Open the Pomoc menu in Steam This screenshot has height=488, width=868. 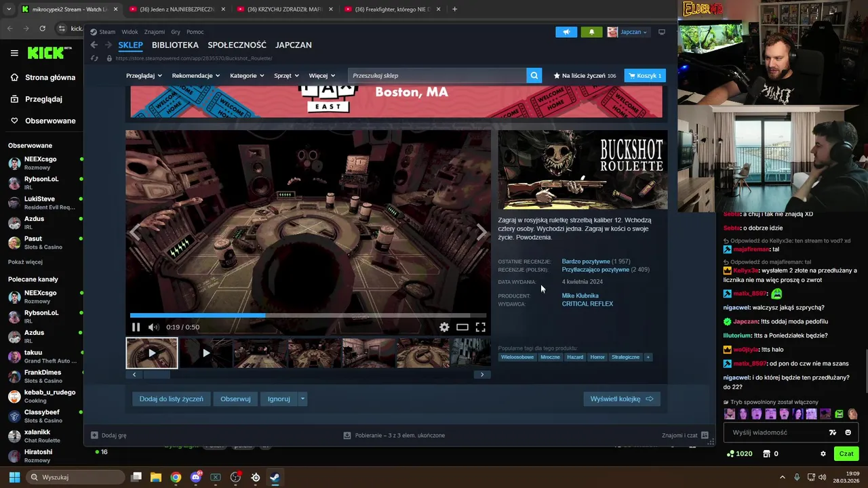point(195,32)
